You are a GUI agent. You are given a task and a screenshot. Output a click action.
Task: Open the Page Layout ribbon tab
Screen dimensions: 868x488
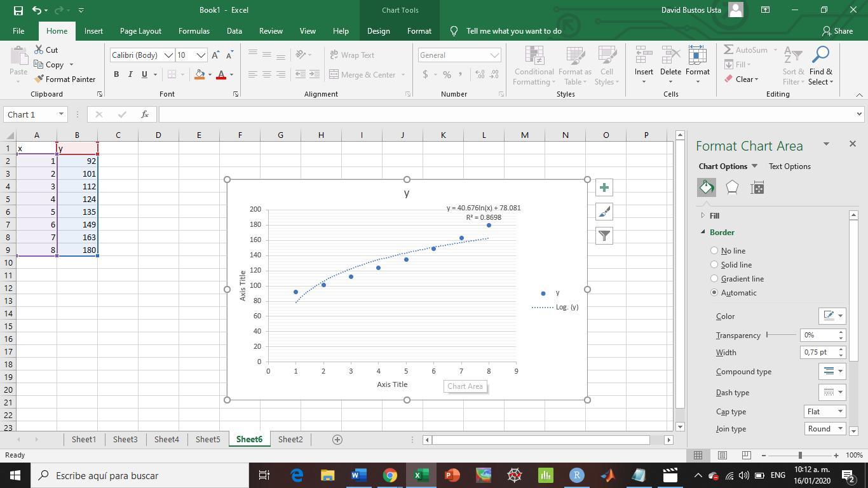pos(140,31)
